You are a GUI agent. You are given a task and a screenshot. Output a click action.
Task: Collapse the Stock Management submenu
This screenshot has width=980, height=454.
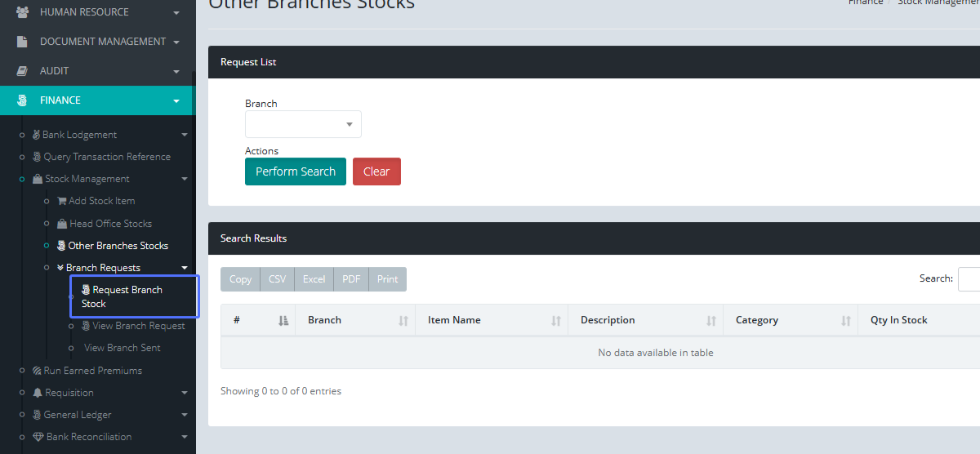(x=185, y=179)
